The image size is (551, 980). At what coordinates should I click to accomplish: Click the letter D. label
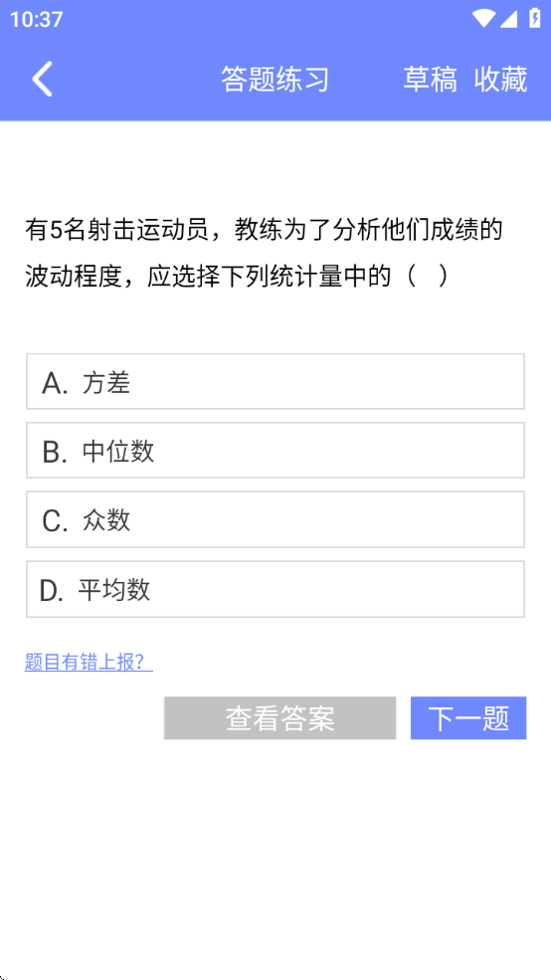pos(52,591)
